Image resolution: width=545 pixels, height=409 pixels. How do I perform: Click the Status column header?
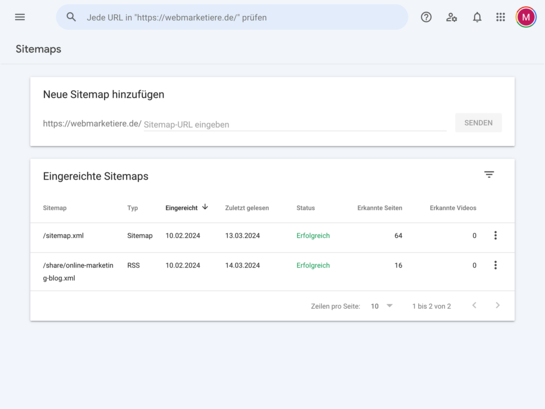[x=306, y=208]
